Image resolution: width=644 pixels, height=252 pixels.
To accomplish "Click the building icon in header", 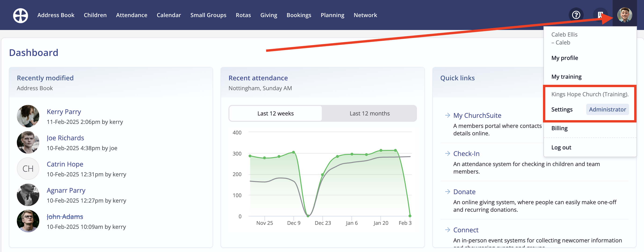I will coord(600,15).
